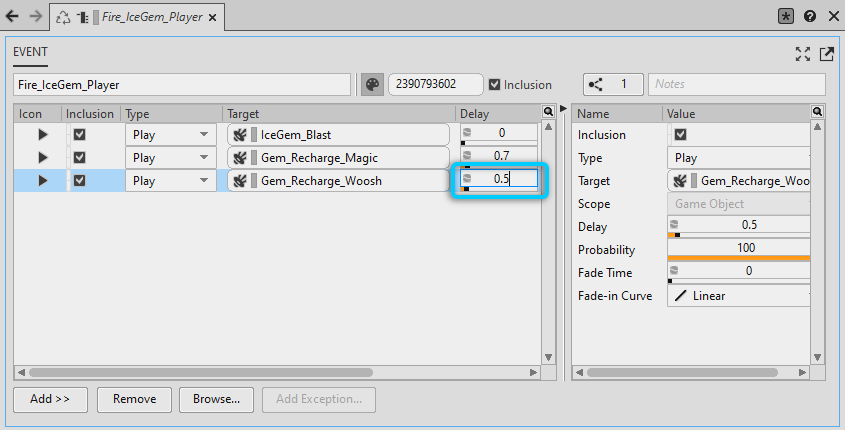Click the open-in-new-window icon
This screenshot has width=845, height=430.
pos(826,54)
